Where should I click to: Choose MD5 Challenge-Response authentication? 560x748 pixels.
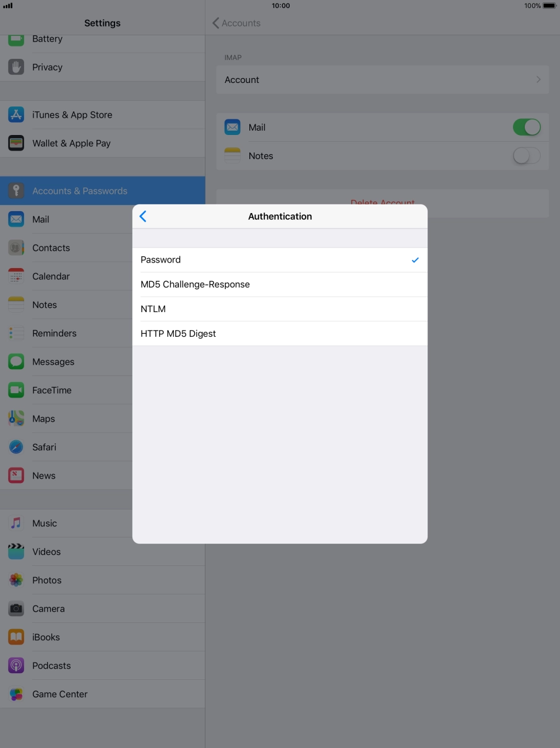[280, 284]
